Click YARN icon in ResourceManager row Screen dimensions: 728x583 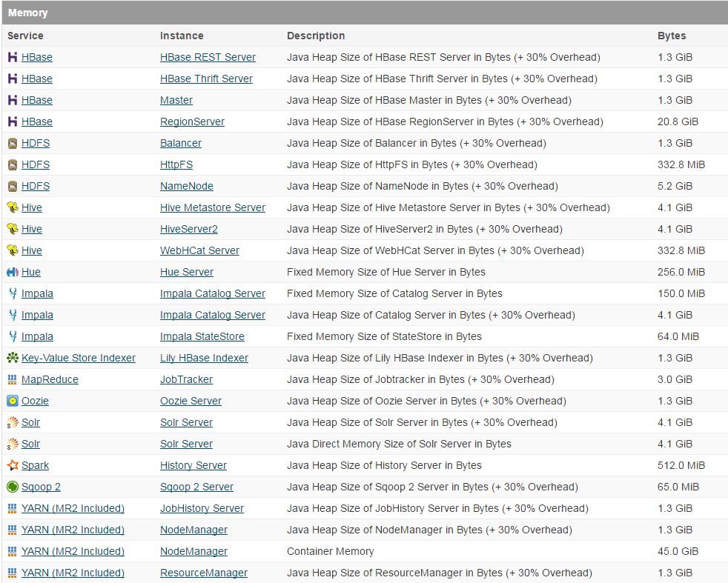13,573
